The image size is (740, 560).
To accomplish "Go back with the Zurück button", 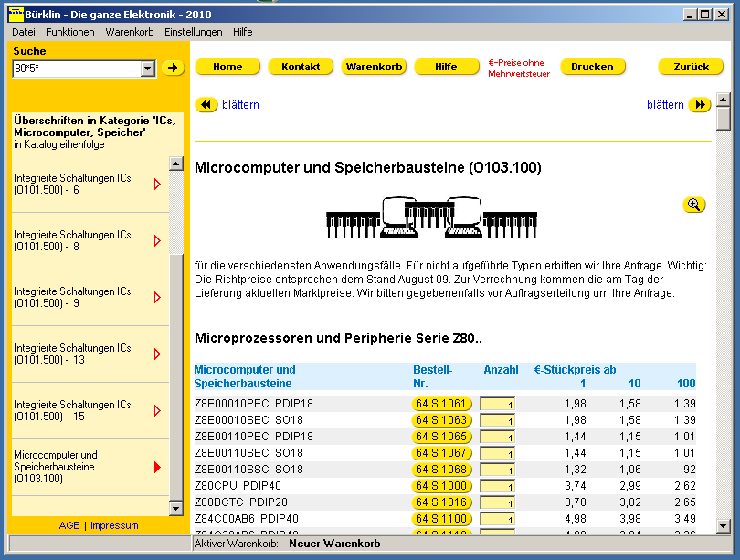I will point(691,67).
